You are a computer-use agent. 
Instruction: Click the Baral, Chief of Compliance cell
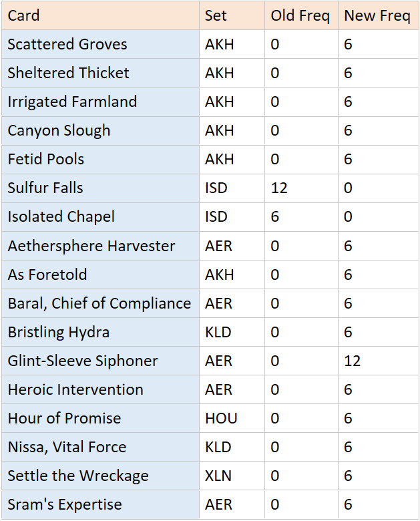99,303
